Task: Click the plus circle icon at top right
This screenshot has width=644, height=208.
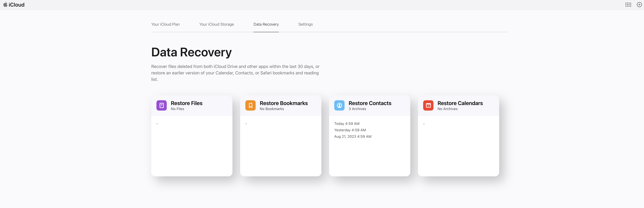Action: click(639, 5)
